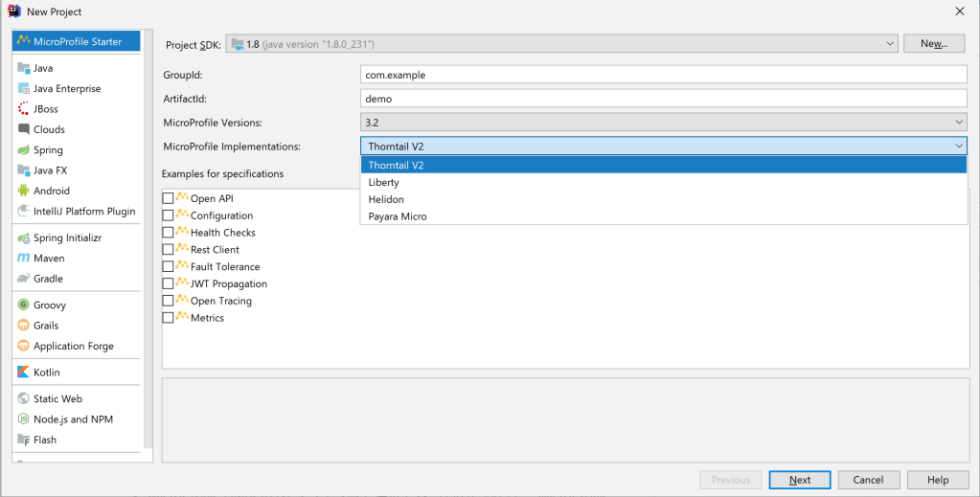Viewport: 980px width, 497px height.
Task: Click the New... SDK button
Action: (932, 44)
